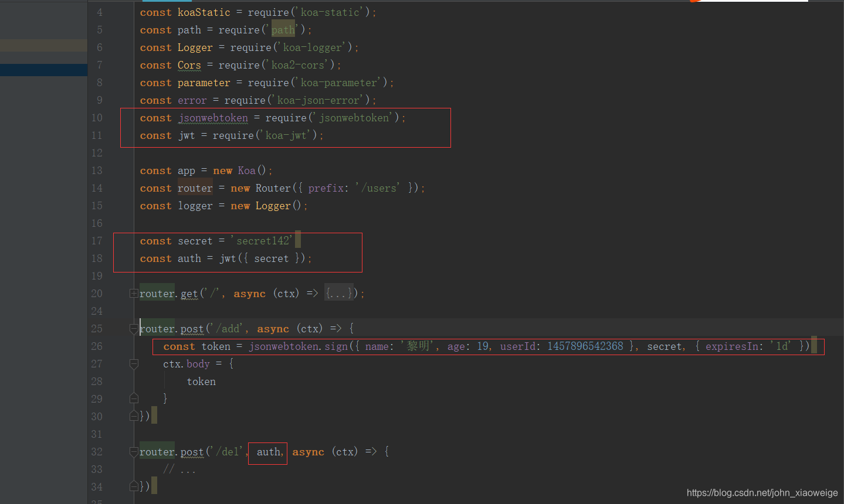Screen dimensions: 844x504
Task: Click the age value 19
Action: (482, 346)
